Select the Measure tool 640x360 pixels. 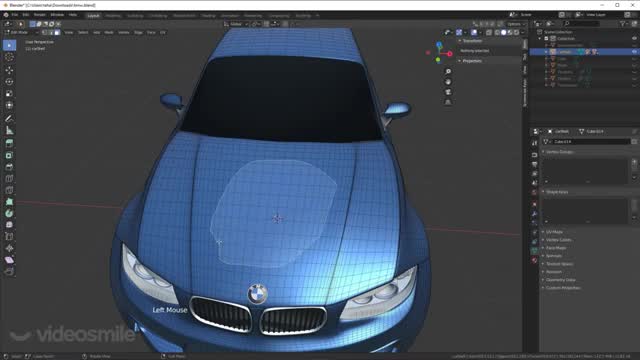(x=9, y=131)
